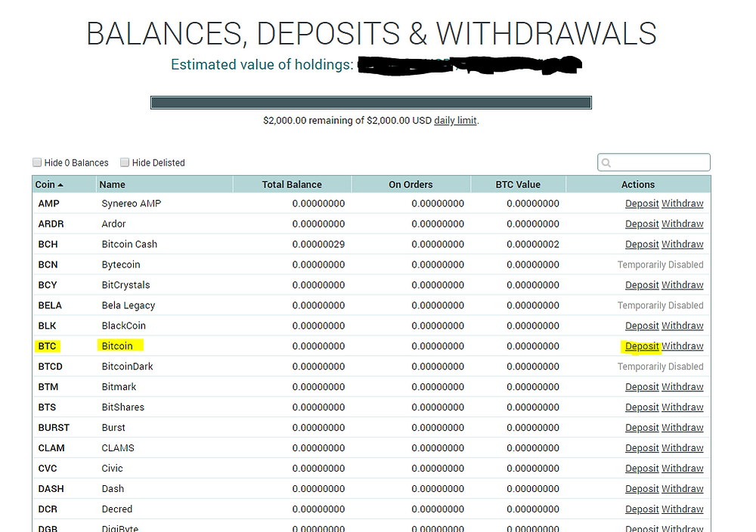Click the magnifier icon in search box
Viewport: 756px width, 532px height.
coord(606,163)
